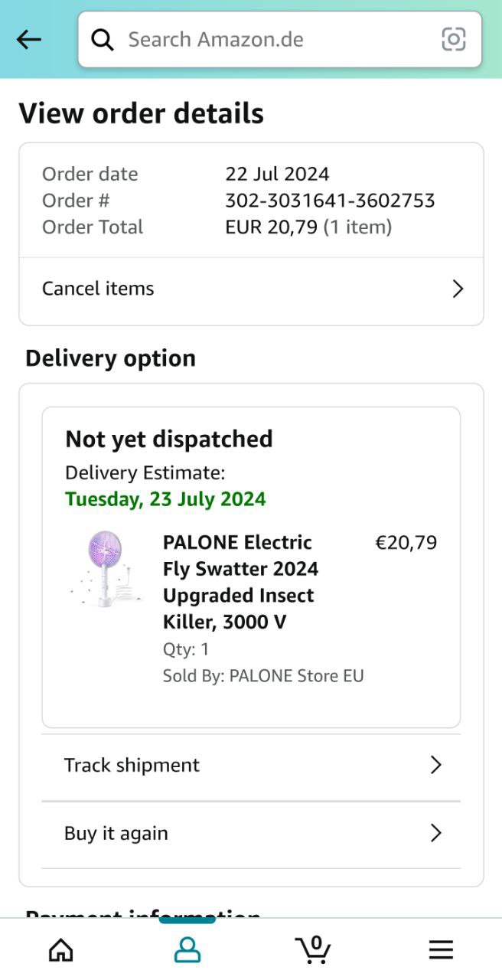Expand Track shipment chevron arrow
The image size is (502, 980).
pos(435,765)
